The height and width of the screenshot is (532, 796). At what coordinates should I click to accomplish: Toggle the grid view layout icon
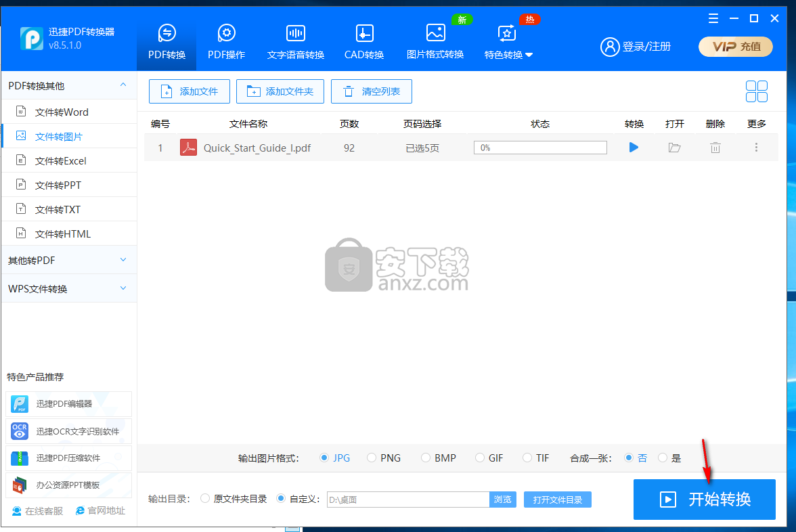[x=757, y=91]
